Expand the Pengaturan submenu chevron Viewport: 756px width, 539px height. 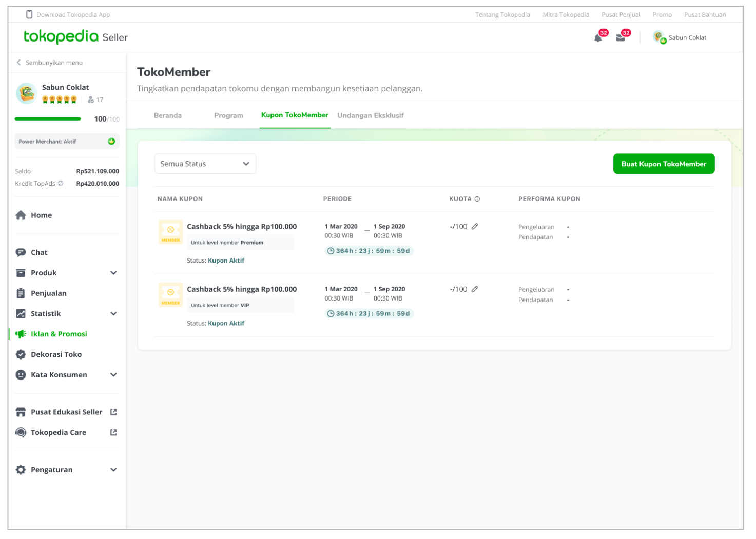(x=113, y=470)
